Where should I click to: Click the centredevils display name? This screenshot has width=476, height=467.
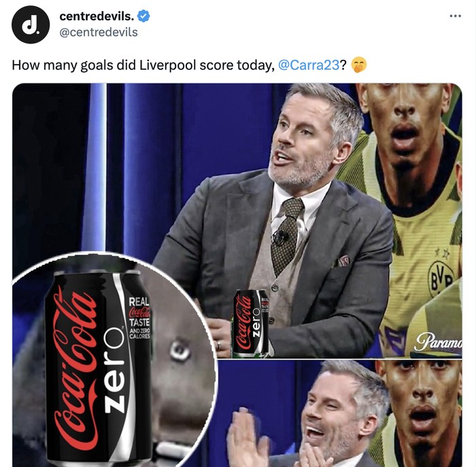pyautogui.click(x=97, y=16)
